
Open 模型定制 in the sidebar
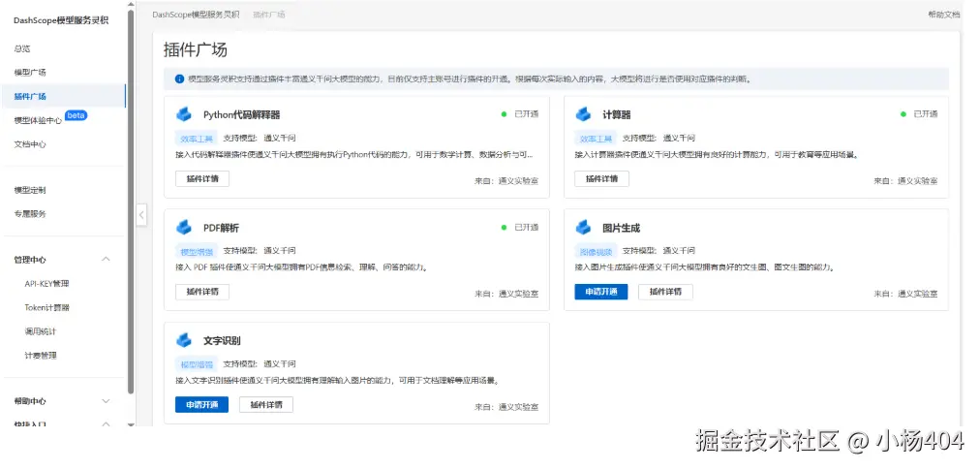[30, 190]
